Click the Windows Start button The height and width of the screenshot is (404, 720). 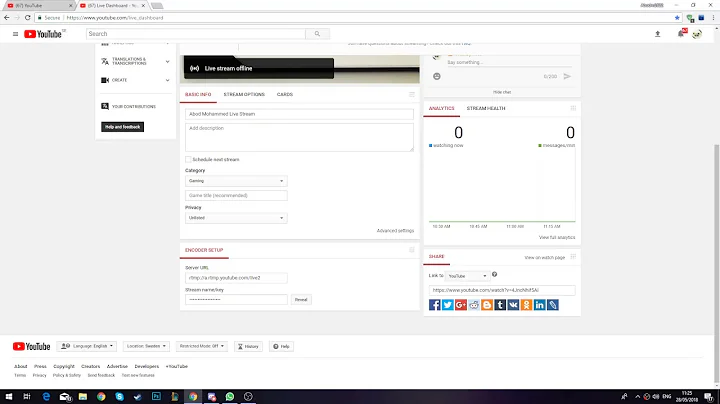(x=9, y=397)
